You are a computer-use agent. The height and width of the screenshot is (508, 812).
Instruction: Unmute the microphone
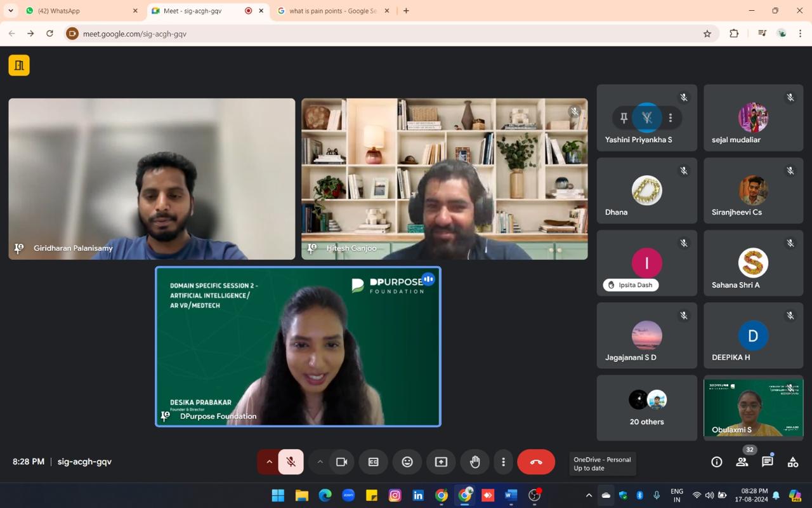[x=291, y=462]
